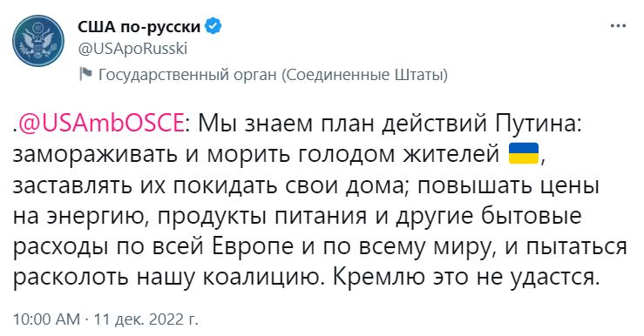Open the State Department seal profile avatar

tap(38, 41)
